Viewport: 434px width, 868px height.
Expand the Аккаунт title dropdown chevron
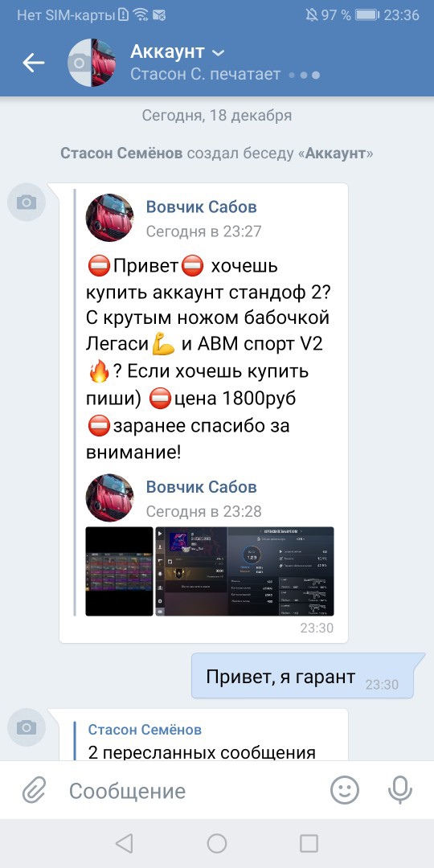tap(218, 53)
